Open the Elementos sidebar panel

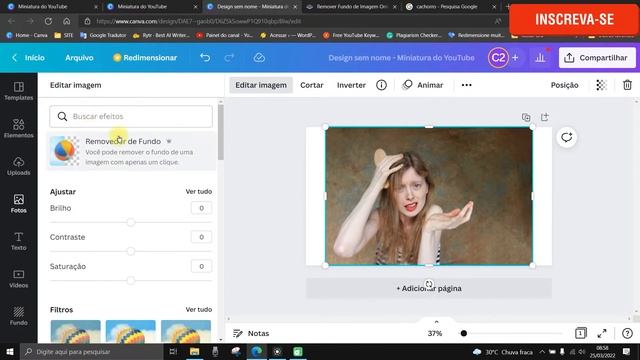(x=18, y=128)
